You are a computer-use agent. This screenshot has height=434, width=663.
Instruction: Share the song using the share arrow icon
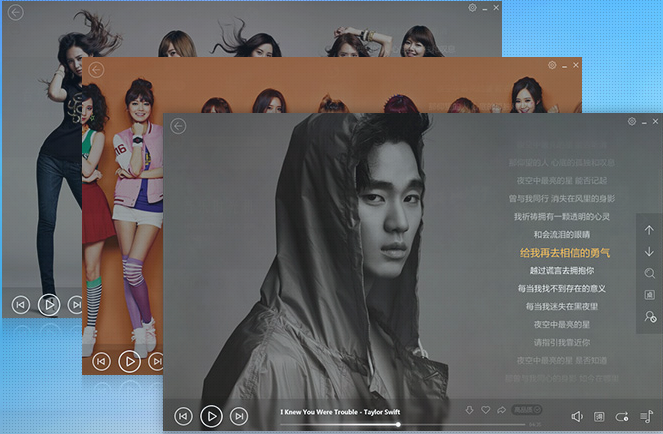501,410
